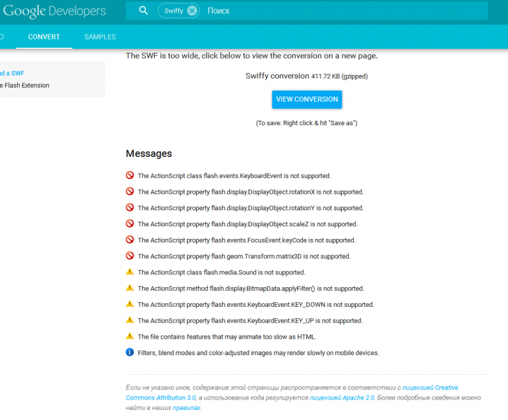Viewport: 508px width, 420px height.
Task: Switch to the CONVERT tab
Action: click(44, 37)
